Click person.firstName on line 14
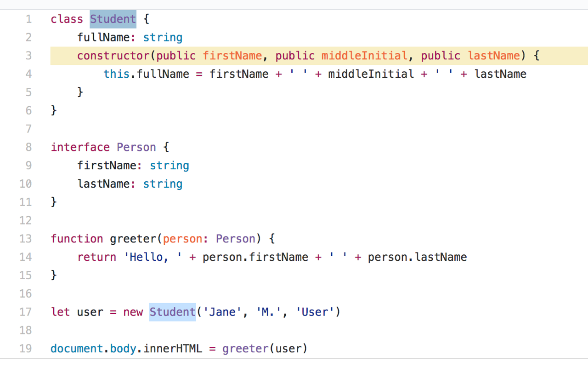 [255, 257]
